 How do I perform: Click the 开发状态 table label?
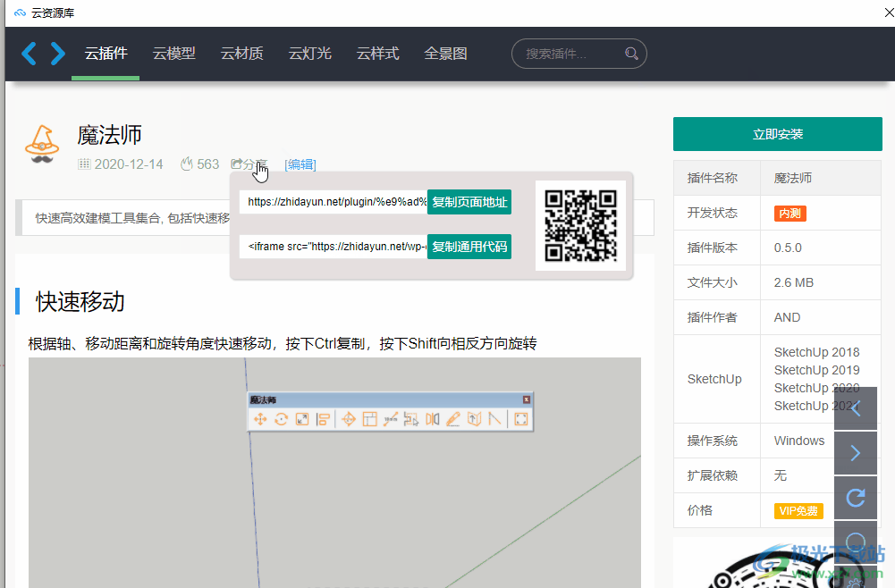(713, 214)
